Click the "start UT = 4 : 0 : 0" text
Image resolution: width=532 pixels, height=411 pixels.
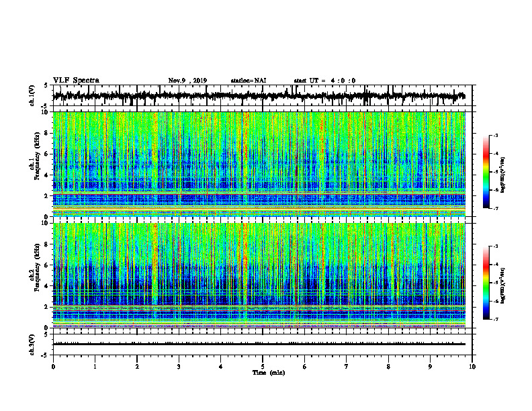324,81
